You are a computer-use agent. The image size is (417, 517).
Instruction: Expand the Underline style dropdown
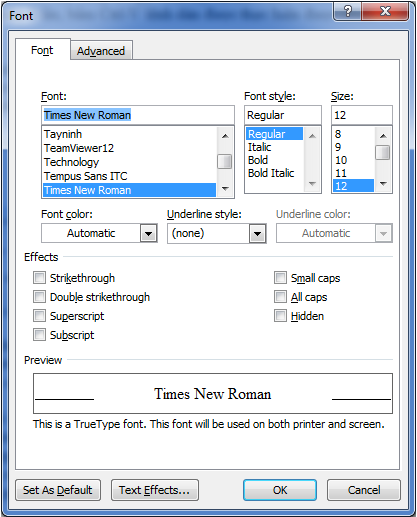click(x=257, y=233)
